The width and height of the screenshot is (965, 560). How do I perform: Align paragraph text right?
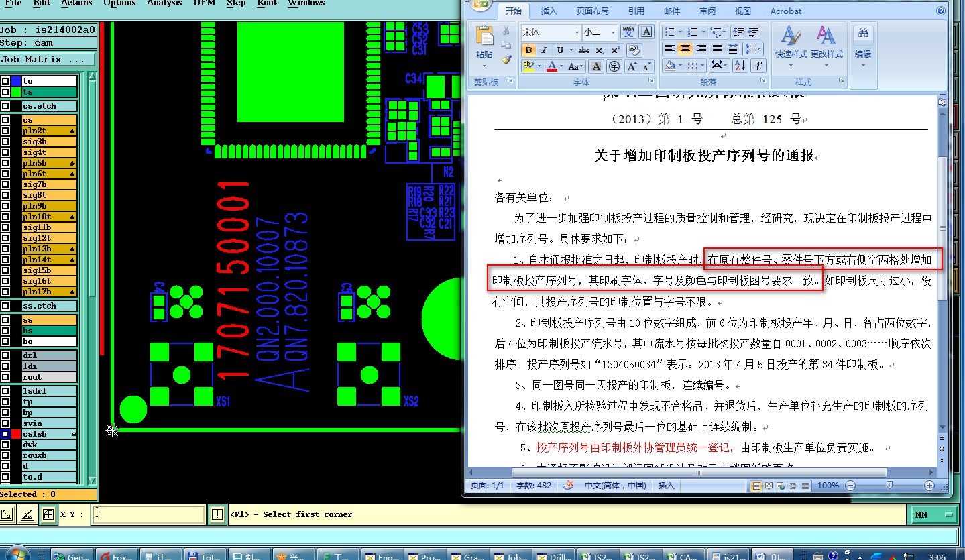tap(701, 49)
